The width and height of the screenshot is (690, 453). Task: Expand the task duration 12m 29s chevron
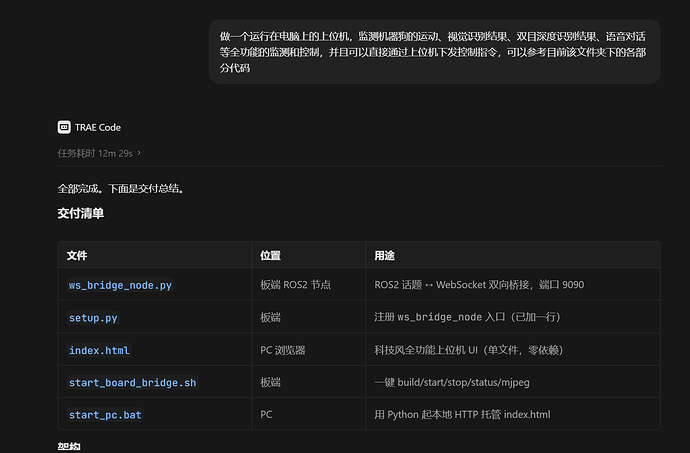tap(139, 153)
